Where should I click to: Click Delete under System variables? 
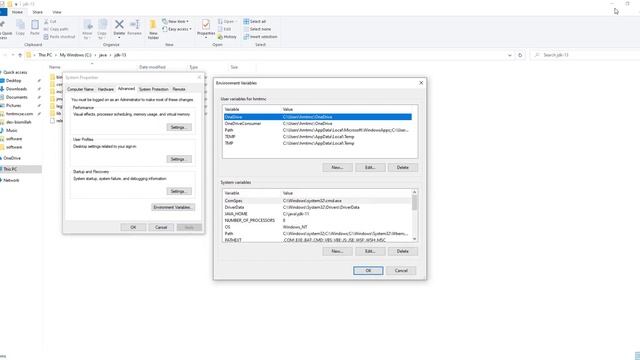[x=403, y=251]
